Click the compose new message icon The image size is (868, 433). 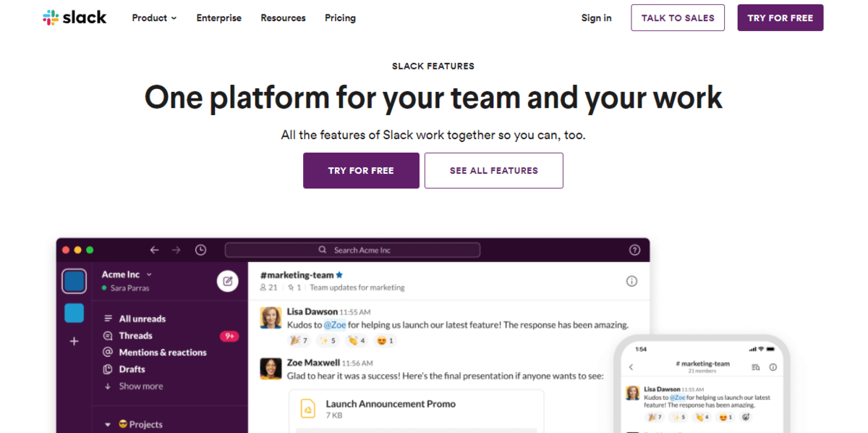(x=228, y=281)
